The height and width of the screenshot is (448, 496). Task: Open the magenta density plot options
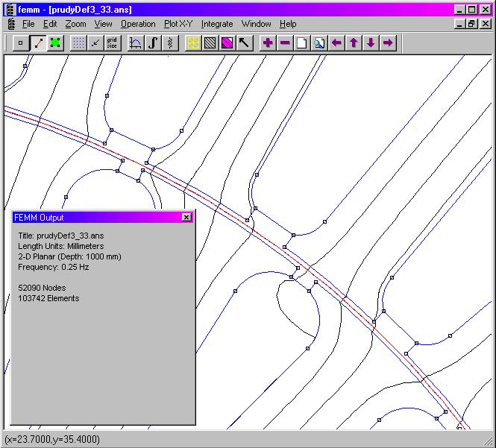(227, 42)
